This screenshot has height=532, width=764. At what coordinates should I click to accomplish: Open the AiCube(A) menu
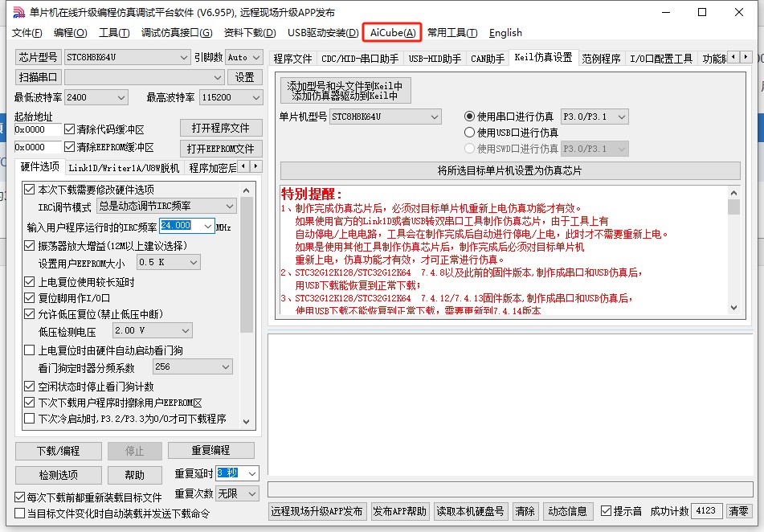point(392,33)
